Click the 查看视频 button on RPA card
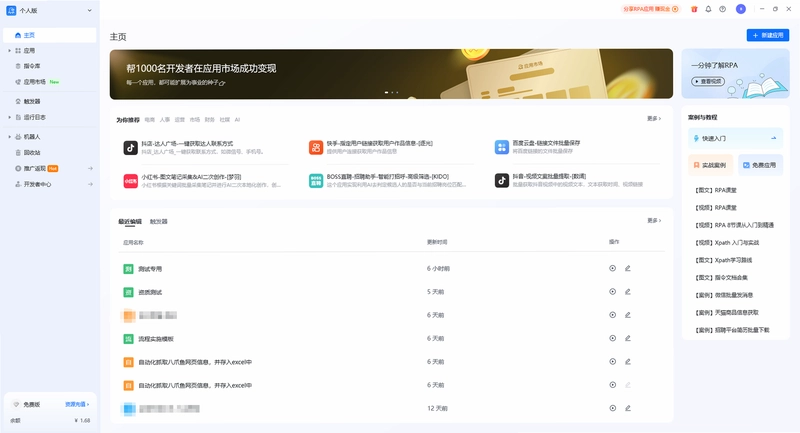This screenshot has width=800, height=433. pos(708,81)
